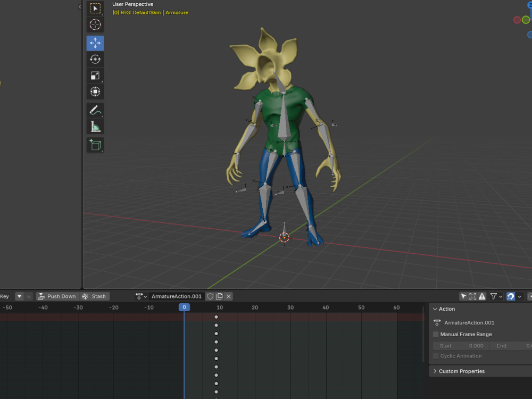
Task: Click the layer up arrow button
Action: [29, 296]
